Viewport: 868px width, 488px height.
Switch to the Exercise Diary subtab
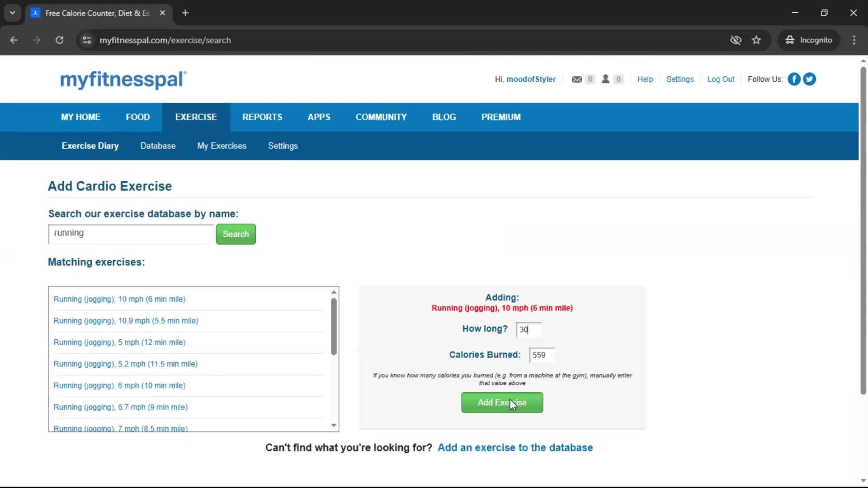point(90,146)
